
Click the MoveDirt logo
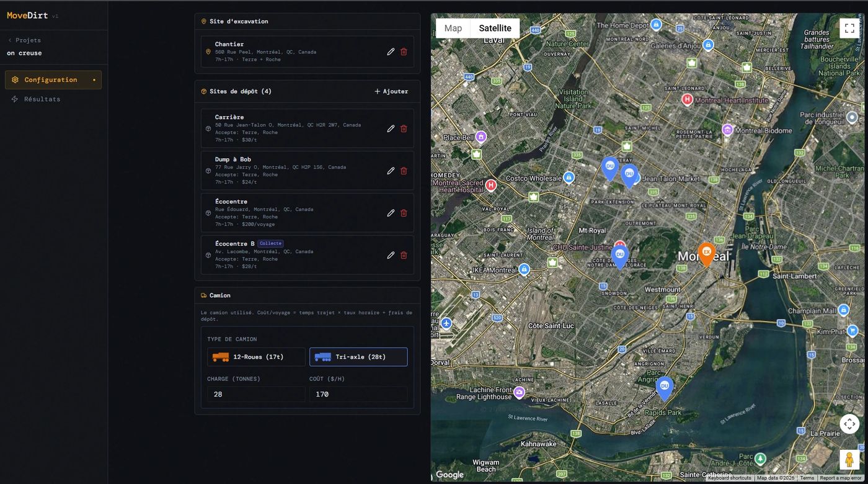tap(27, 16)
